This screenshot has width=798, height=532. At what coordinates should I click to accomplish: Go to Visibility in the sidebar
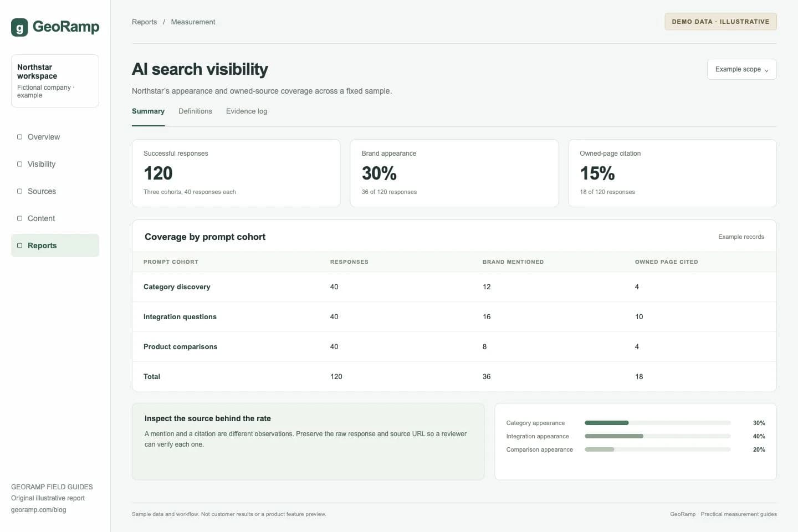(x=55, y=164)
